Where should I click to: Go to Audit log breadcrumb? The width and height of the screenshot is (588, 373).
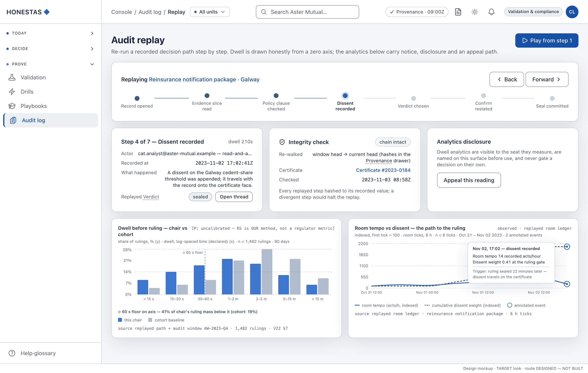pos(150,12)
